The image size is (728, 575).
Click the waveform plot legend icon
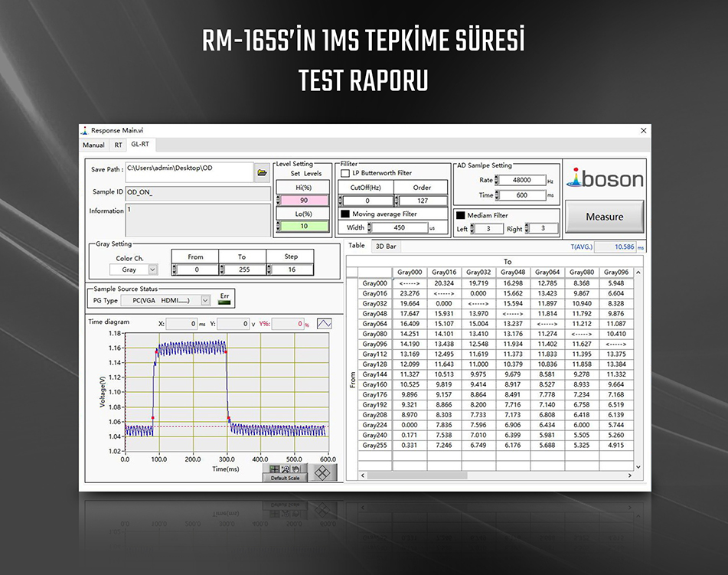324,323
